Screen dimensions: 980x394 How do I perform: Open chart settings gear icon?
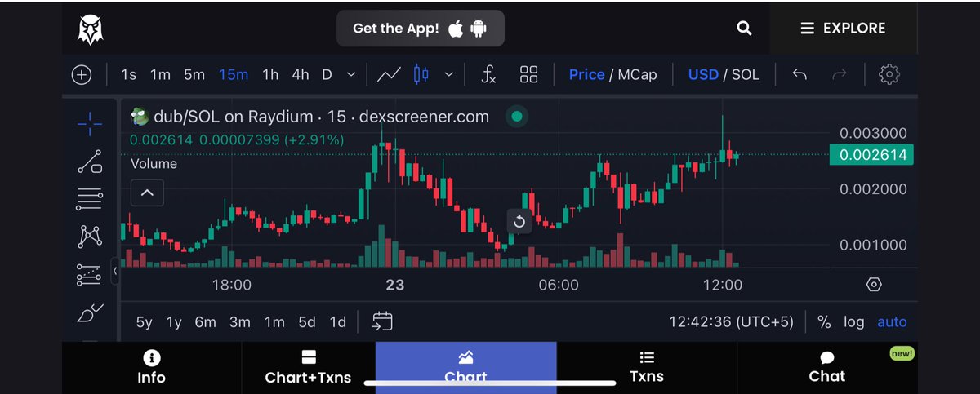[x=889, y=75]
